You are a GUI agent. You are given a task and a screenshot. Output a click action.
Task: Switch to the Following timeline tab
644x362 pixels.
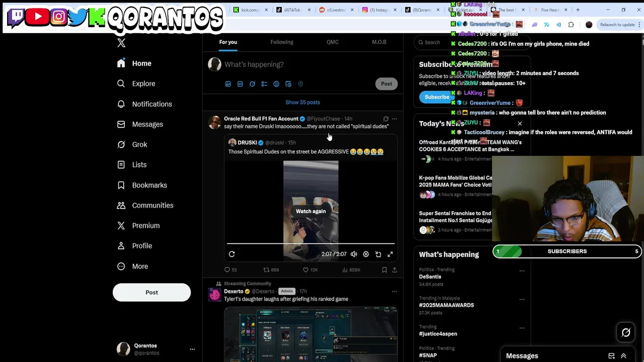[x=282, y=42]
